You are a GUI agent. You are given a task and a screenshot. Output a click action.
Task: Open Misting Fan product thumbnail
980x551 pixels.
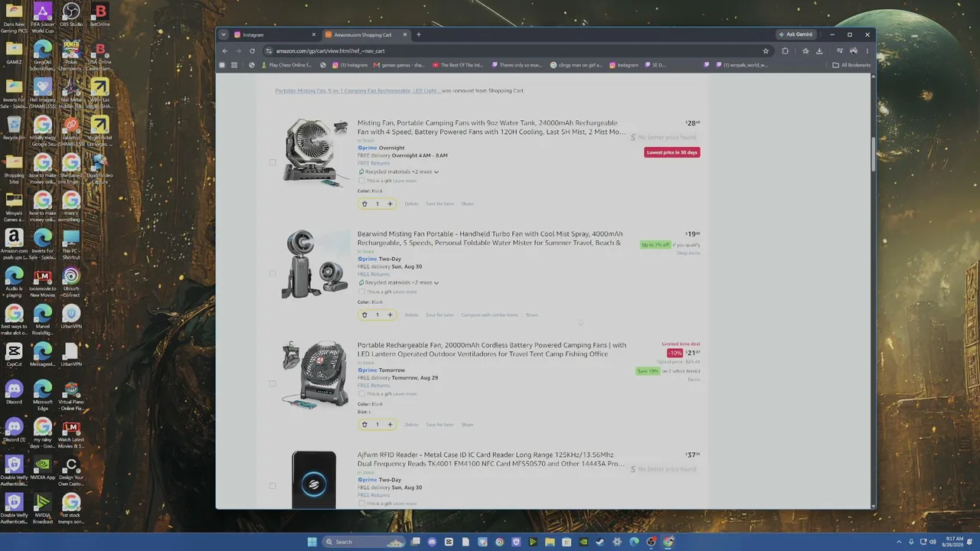315,152
